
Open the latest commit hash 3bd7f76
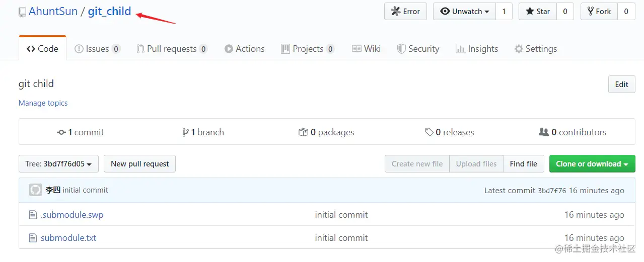[x=552, y=191]
